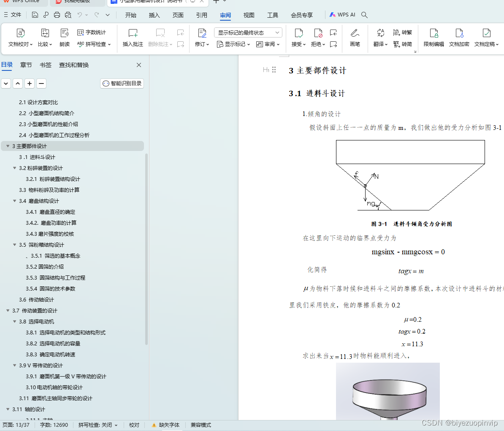
Task: Click the redo arrow icon
Action: point(97,15)
